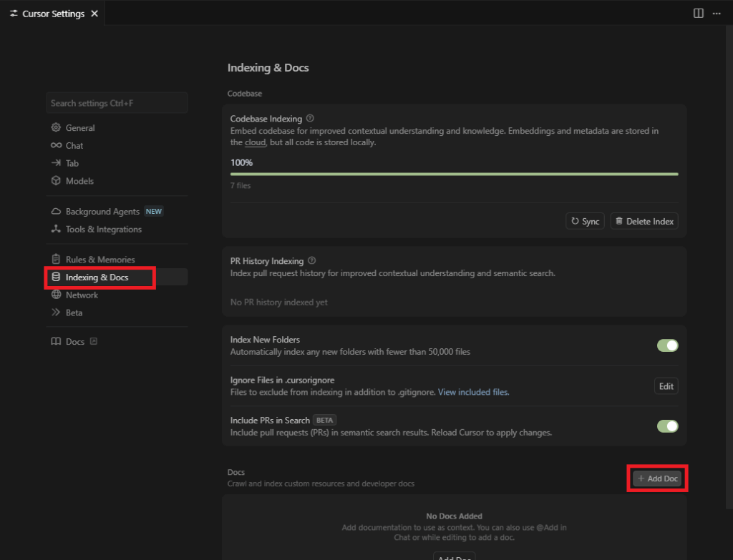733x560 pixels.
Task: Click the Indexing & Docs page heading
Action: [268, 68]
